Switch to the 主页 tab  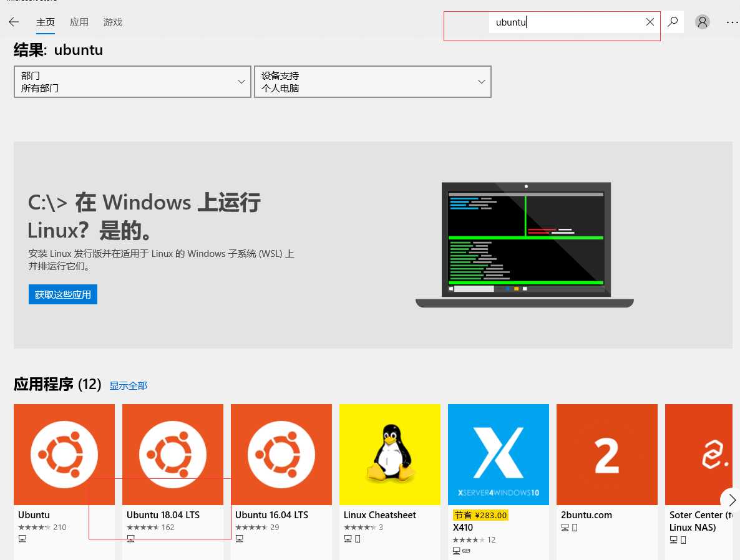[x=46, y=22]
